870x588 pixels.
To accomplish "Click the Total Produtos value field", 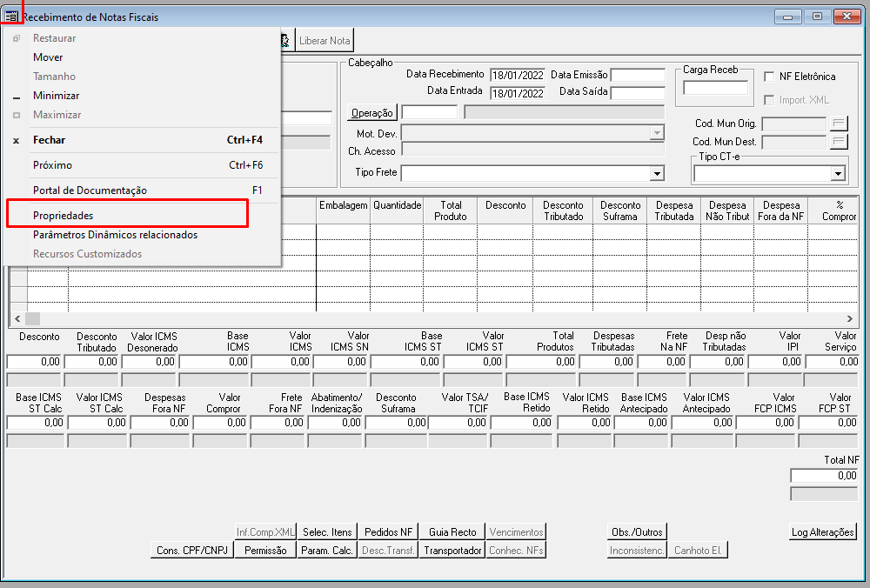I will coord(541,362).
